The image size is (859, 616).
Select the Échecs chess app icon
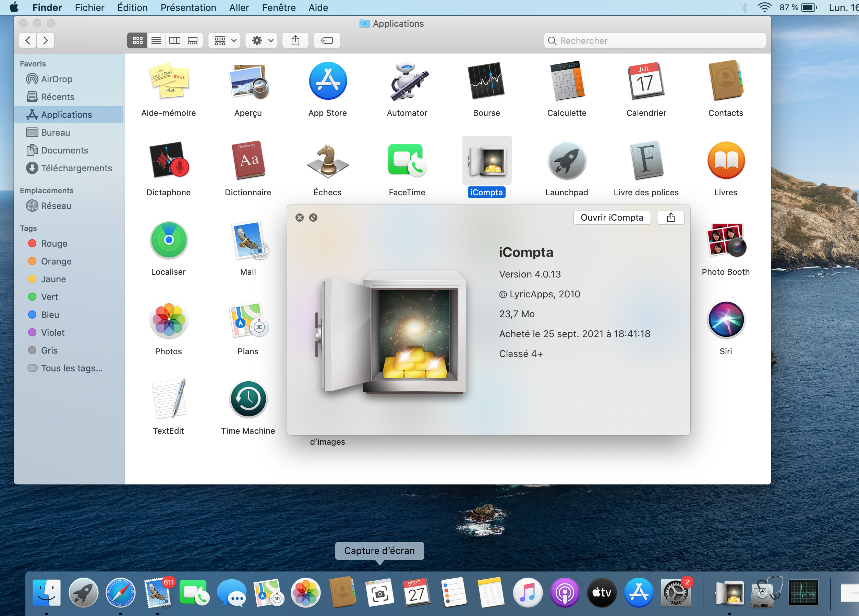(x=328, y=161)
